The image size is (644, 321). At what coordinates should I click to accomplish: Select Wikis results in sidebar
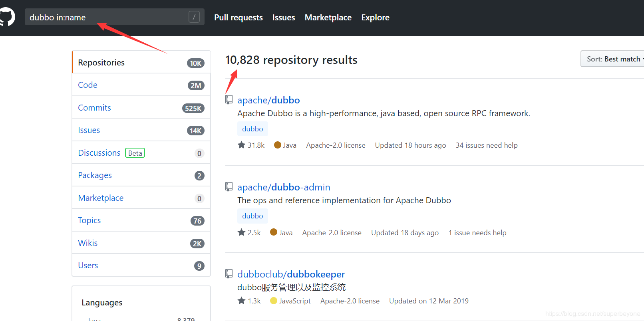point(141,243)
